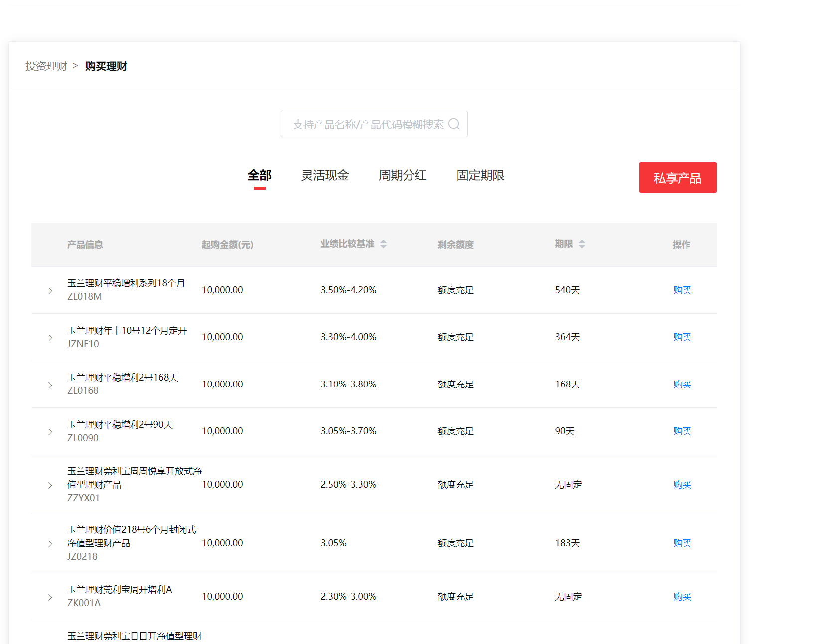Click 购买理财 breadcrumb item
The image size is (824, 644).
106,66
